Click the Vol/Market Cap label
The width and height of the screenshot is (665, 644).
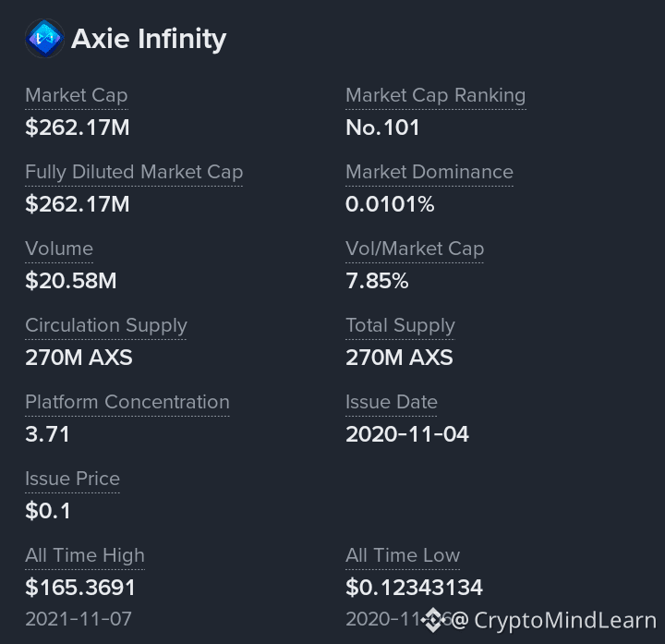point(415,249)
